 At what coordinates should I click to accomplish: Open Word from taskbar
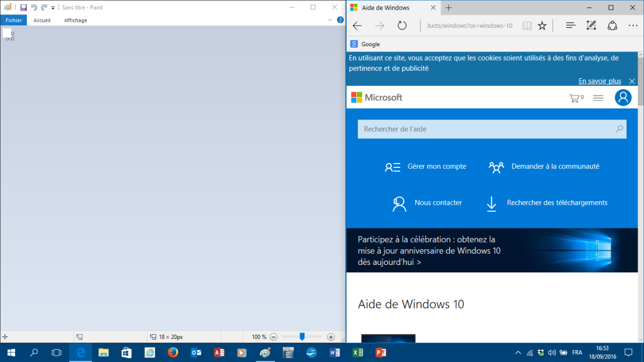coord(335,353)
